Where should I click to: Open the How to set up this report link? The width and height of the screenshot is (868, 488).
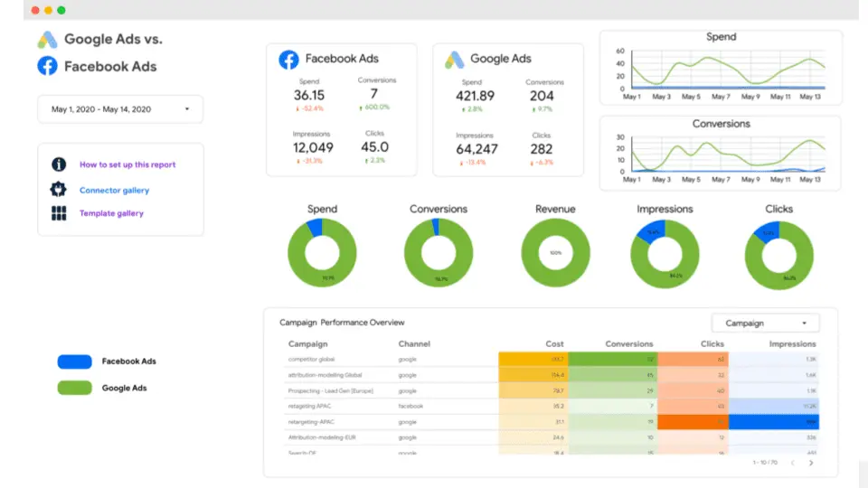[x=127, y=164]
